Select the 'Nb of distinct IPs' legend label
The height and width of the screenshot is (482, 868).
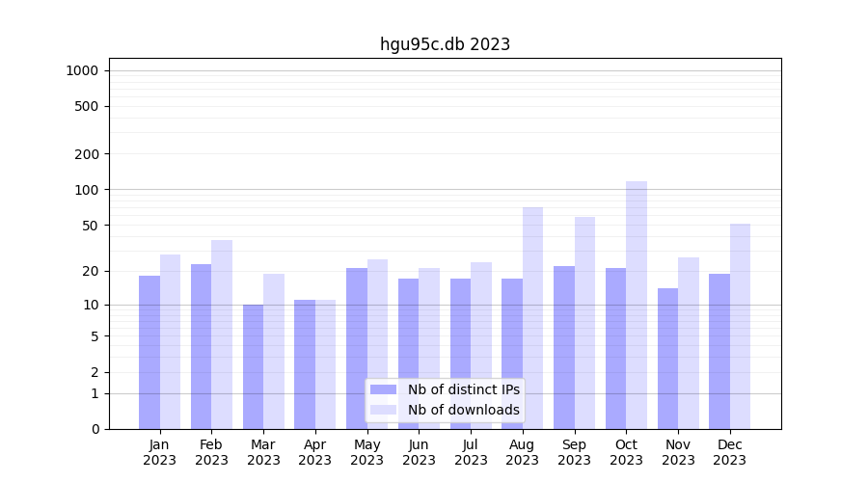(x=463, y=389)
